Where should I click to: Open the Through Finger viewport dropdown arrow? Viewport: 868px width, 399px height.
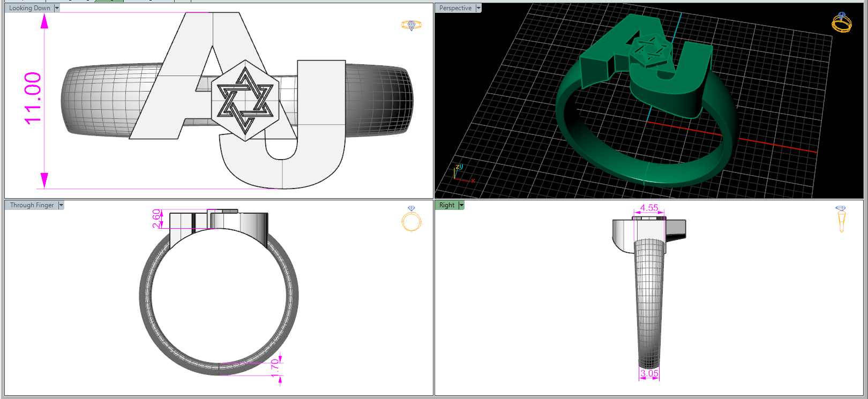click(x=61, y=205)
